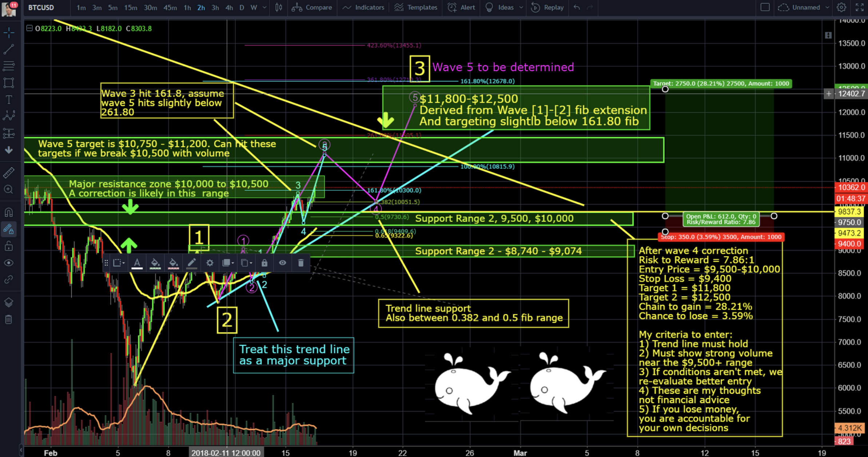Change the text color swatch
This screenshot has width=868, height=457.
(x=137, y=263)
